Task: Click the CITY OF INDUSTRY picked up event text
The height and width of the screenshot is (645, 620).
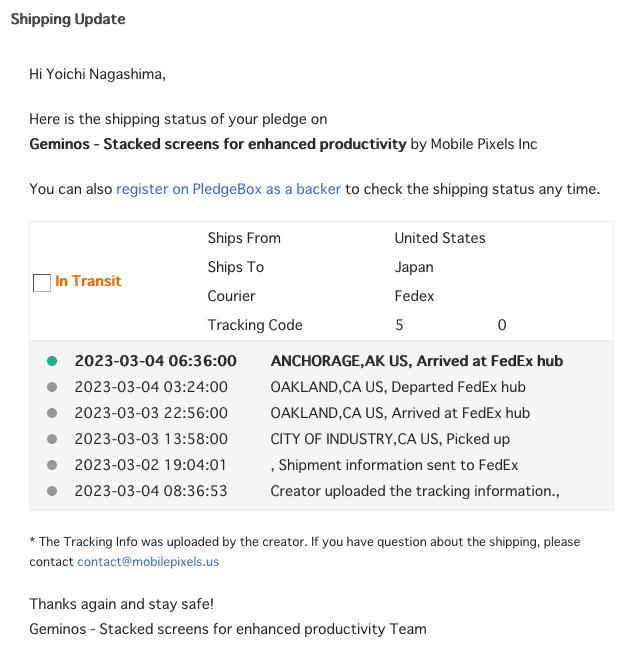Action: 390,439
